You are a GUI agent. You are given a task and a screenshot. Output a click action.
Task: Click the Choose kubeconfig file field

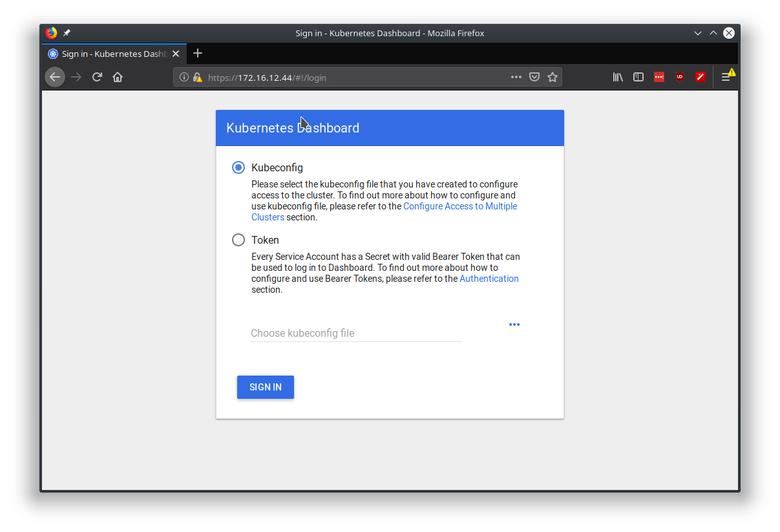tap(356, 333)
